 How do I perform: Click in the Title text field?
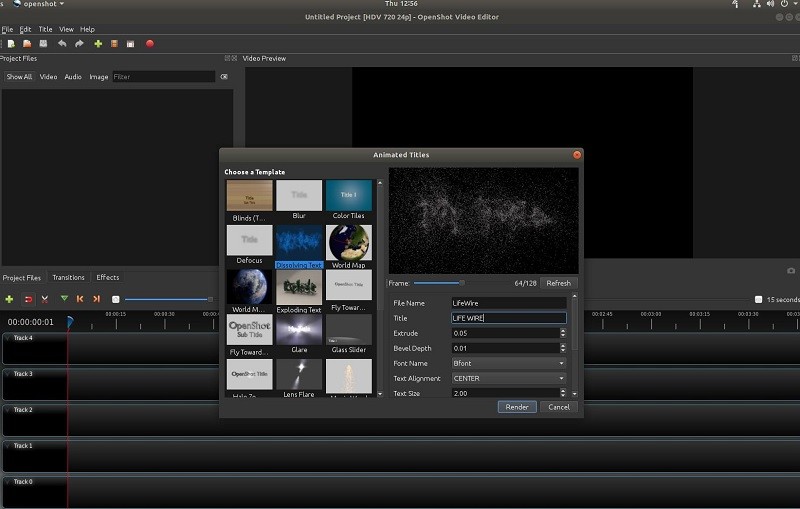pyautogui.click(x=509, y=318)
